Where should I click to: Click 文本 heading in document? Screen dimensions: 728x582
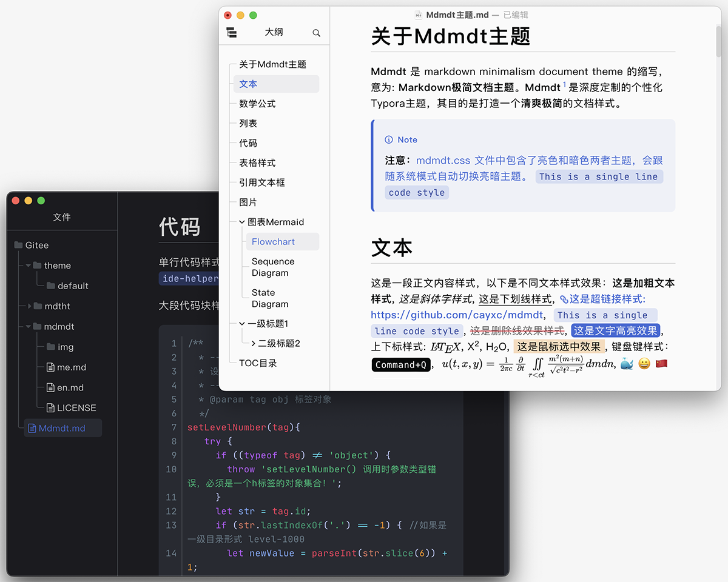click(392, 248)
